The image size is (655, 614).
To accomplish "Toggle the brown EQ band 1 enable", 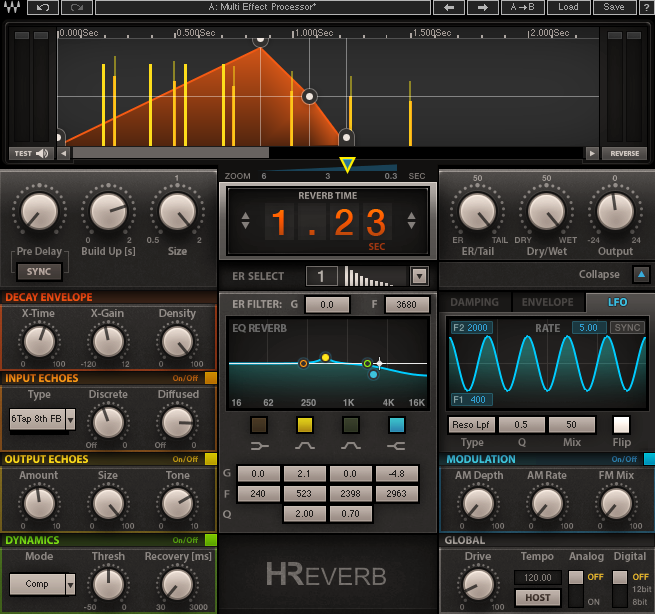I will point(259,425).
